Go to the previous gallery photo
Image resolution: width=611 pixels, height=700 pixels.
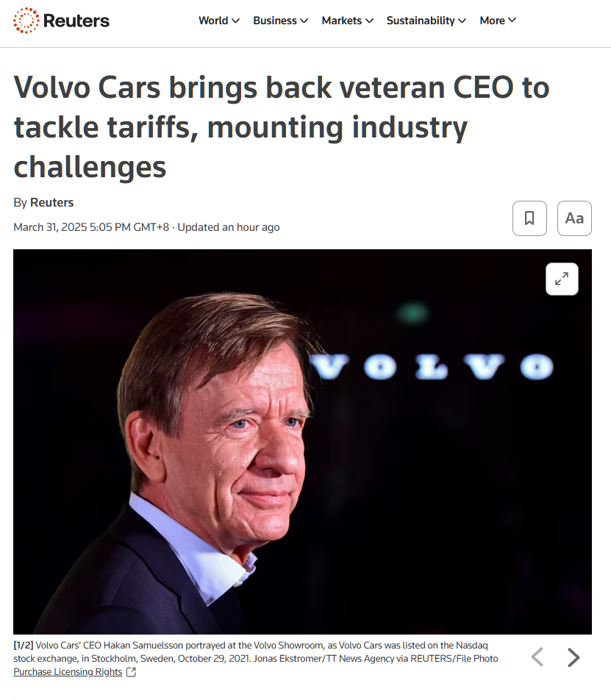pos(537,657)
